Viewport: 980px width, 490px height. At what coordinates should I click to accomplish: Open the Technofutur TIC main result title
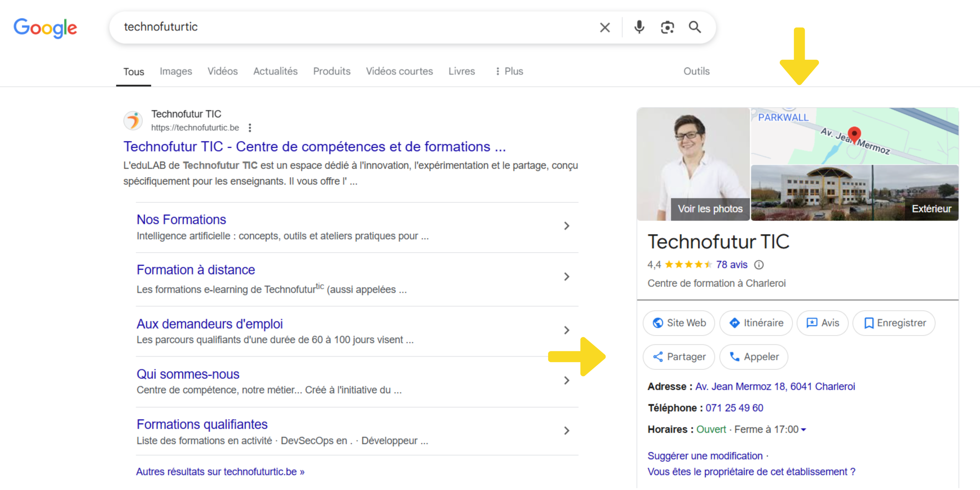pos(314,147)
